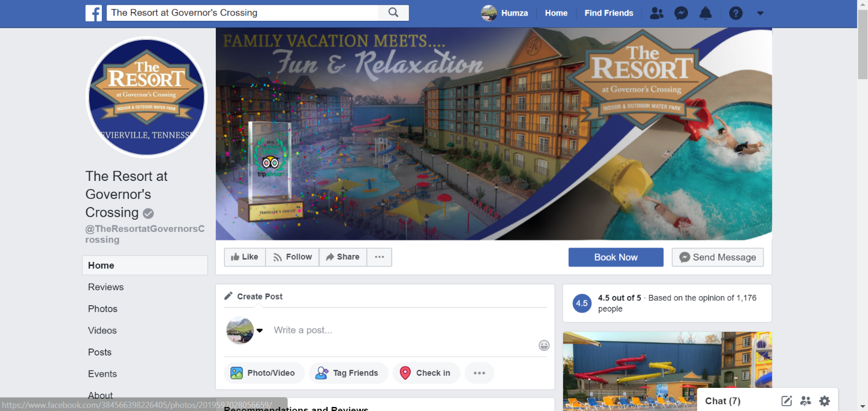Click Send Message button
This screenshot has height=411, width=868.
click(x=718, y=257)
